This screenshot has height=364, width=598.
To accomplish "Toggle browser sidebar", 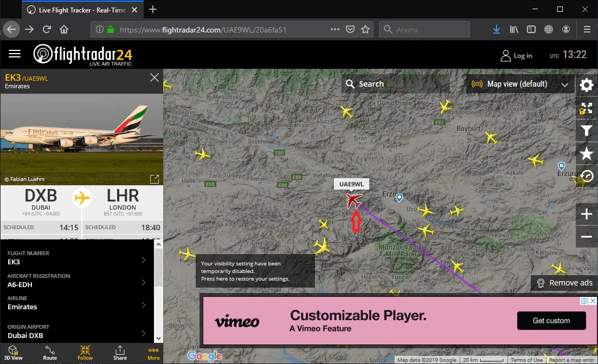I will point(531,29).
